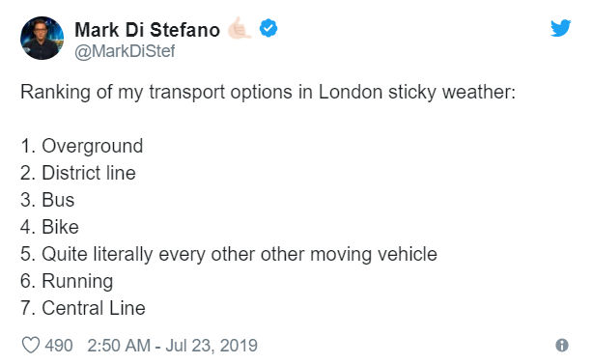Click the tweet's opening line about London weather
Viewport: 592px width, 364px height.
pos(268,93)
